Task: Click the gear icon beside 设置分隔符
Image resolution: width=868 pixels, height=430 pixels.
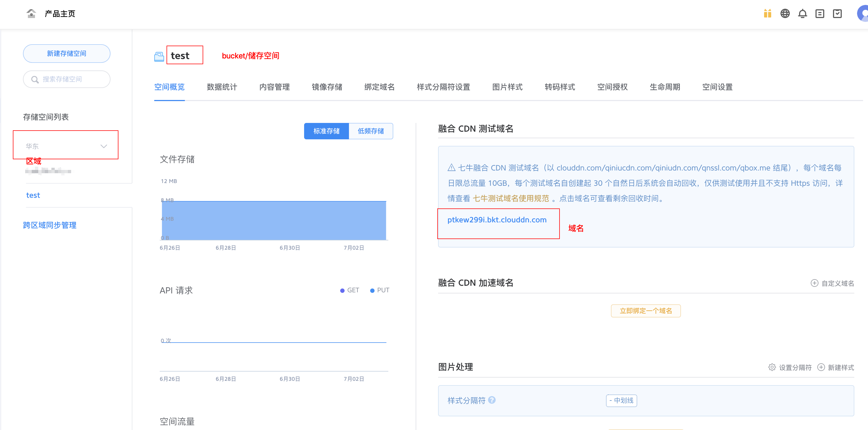Action: [772, 367]
